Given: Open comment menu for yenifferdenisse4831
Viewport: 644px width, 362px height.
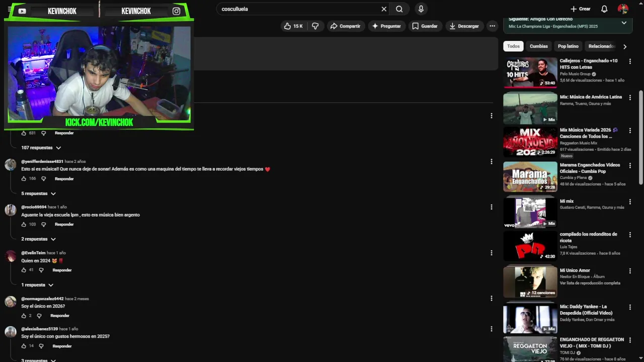Looking at the screenshot, I should click(492, 161).
